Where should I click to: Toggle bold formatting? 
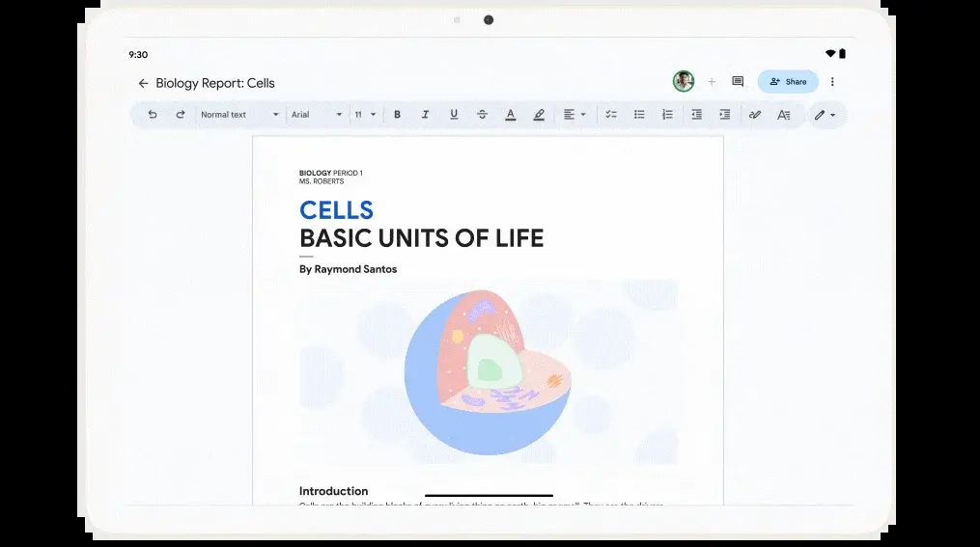397,115
